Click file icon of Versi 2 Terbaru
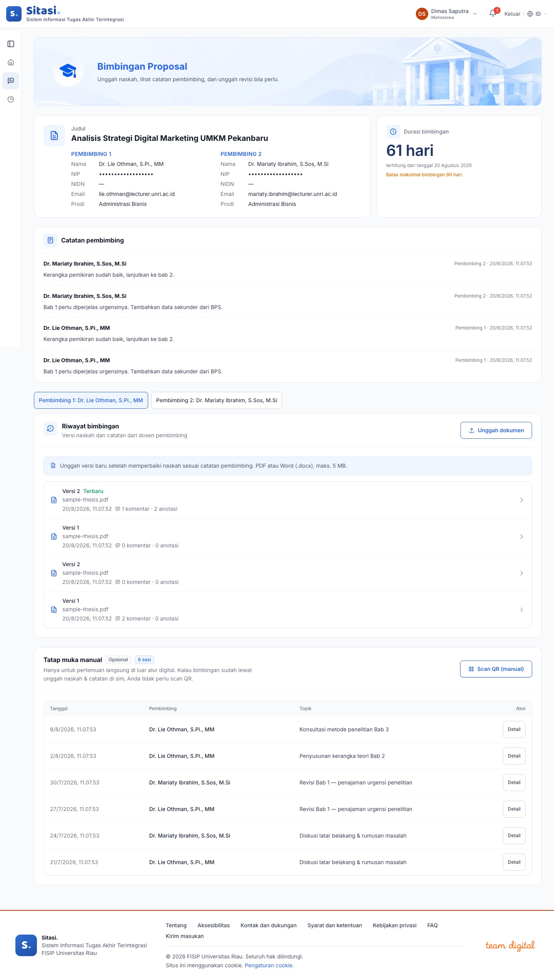This screenshot has width=554, height=980. [54, 500]
